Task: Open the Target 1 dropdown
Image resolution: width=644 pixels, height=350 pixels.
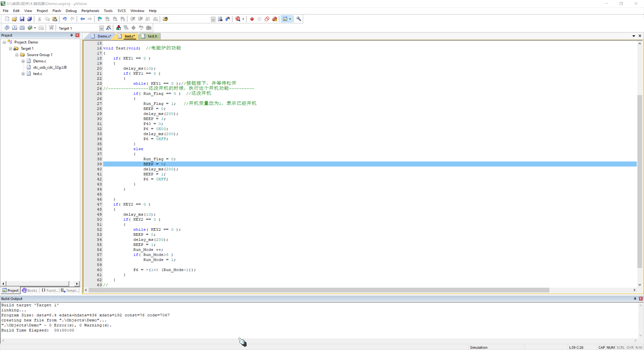Action: click(x=101, y=28)
